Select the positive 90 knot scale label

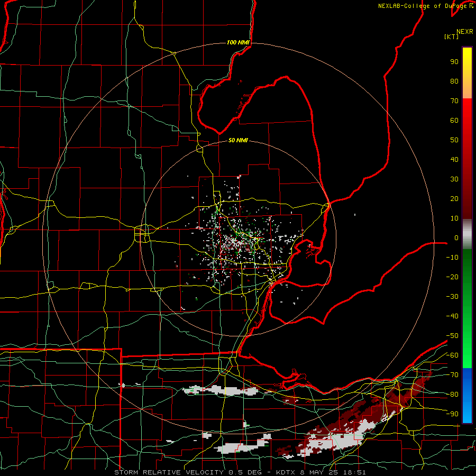[x=454, y=62]
